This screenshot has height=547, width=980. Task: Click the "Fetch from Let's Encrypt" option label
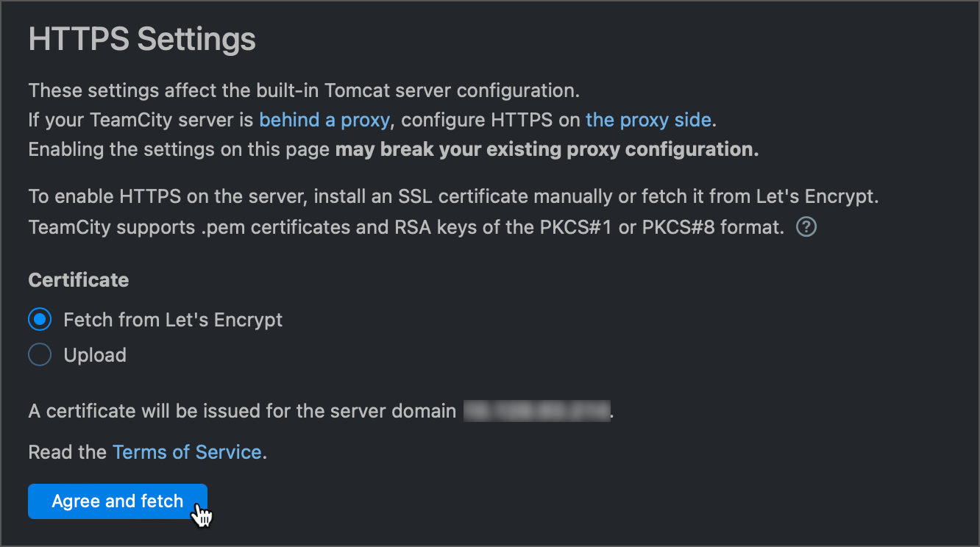[x=173, y=320]
